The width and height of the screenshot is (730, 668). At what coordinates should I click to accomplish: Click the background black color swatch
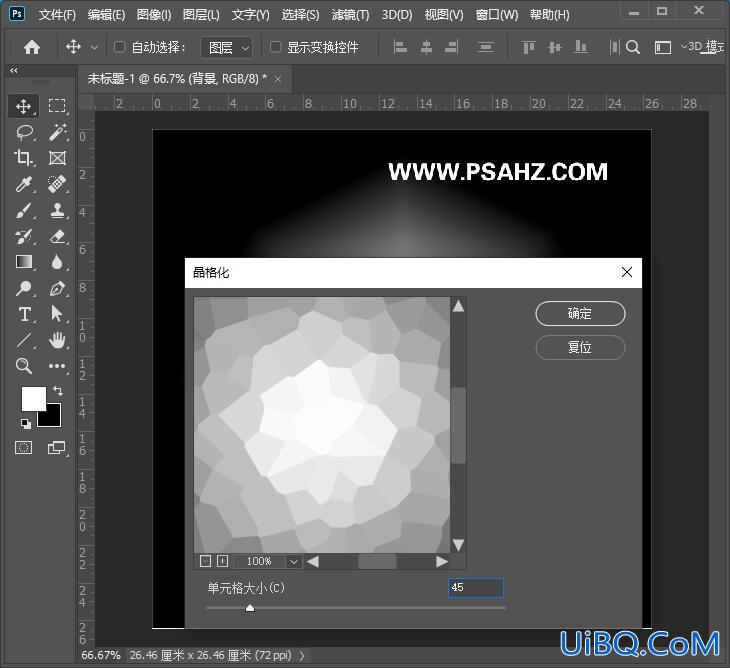tap(53, 418)
